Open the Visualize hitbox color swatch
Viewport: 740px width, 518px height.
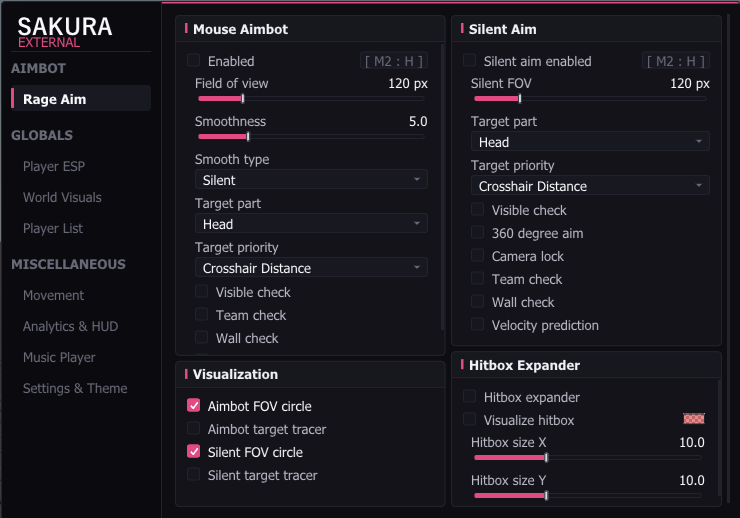(694, 419)
